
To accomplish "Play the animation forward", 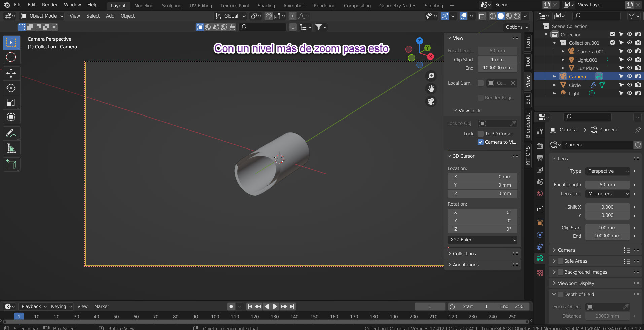I will pyautogui.click(x=275, y=306).
